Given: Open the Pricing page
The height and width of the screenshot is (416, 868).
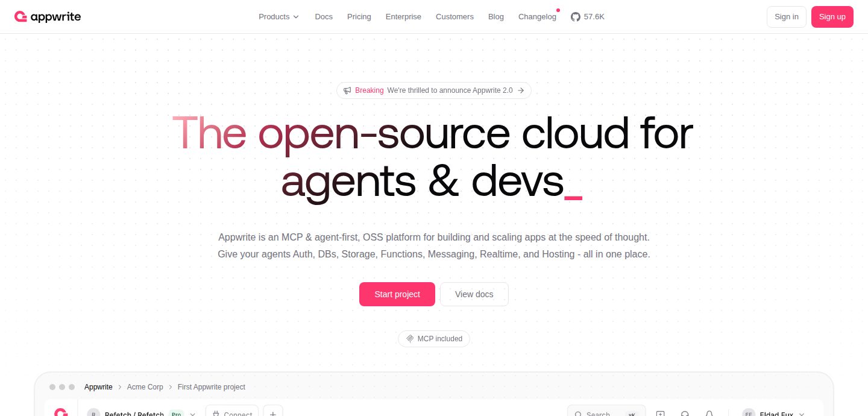Looking at the screenshot, I should [x=359, y=17].
